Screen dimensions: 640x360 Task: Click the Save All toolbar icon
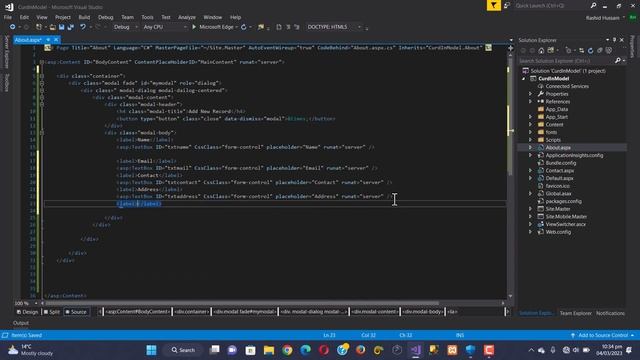point(71,27)
